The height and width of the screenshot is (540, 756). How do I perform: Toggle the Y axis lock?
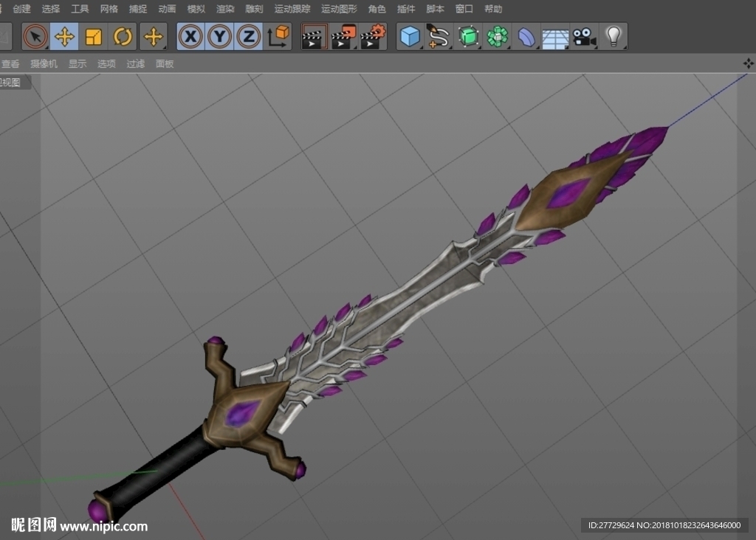pos(220,37)
